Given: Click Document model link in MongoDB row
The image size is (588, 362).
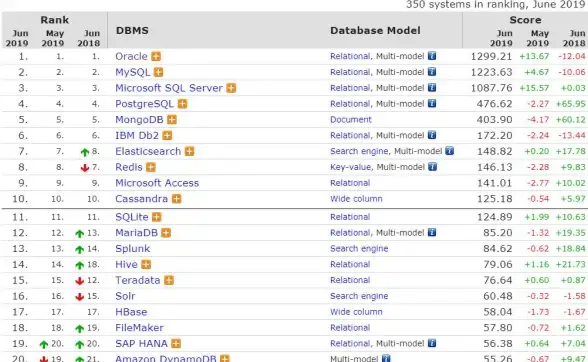Looking at the screenshot, I should [351, 120].
